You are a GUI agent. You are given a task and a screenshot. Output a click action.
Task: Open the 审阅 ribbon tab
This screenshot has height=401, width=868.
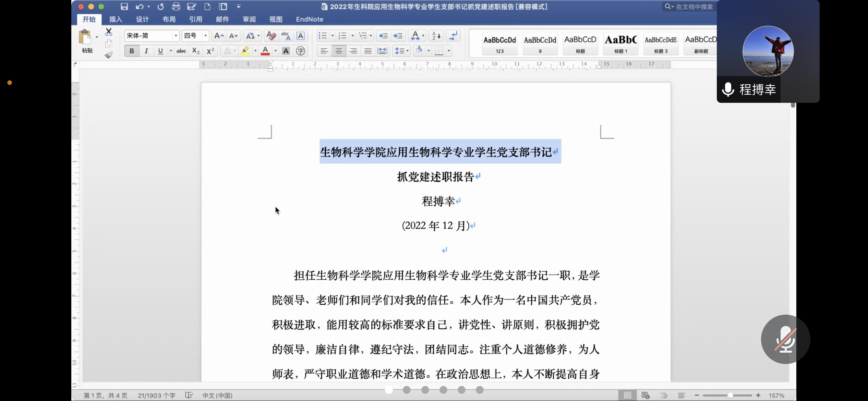tap(249, 19)
